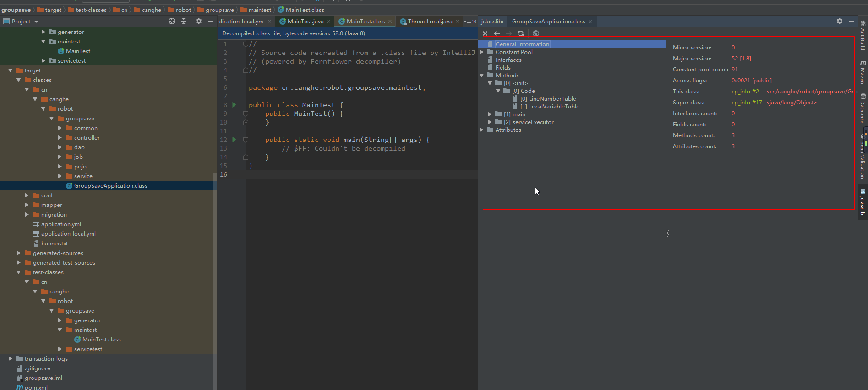Select .gitignore file in project tree
Image resolution: width=868 pixels, height=390 pixels.
point(38,368)
